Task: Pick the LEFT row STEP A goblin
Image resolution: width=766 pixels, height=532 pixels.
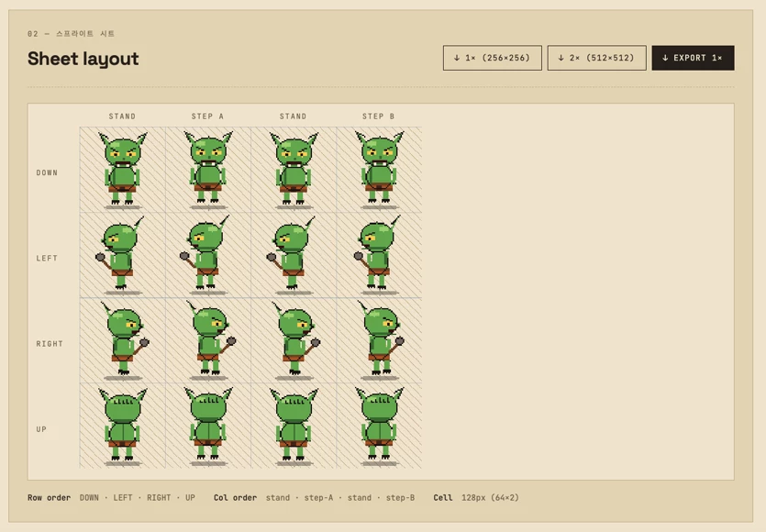Action: tap(208, 255)
